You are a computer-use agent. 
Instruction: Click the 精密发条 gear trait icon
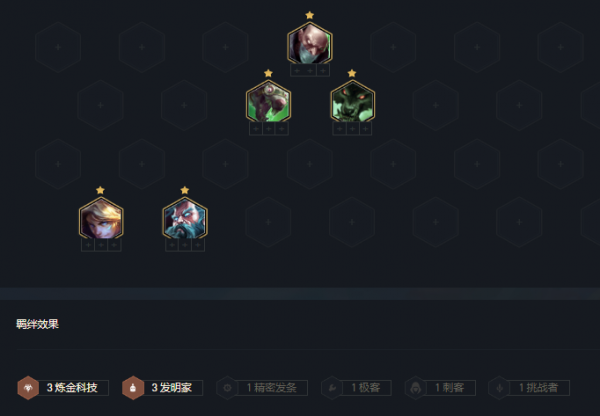(227, 388)
